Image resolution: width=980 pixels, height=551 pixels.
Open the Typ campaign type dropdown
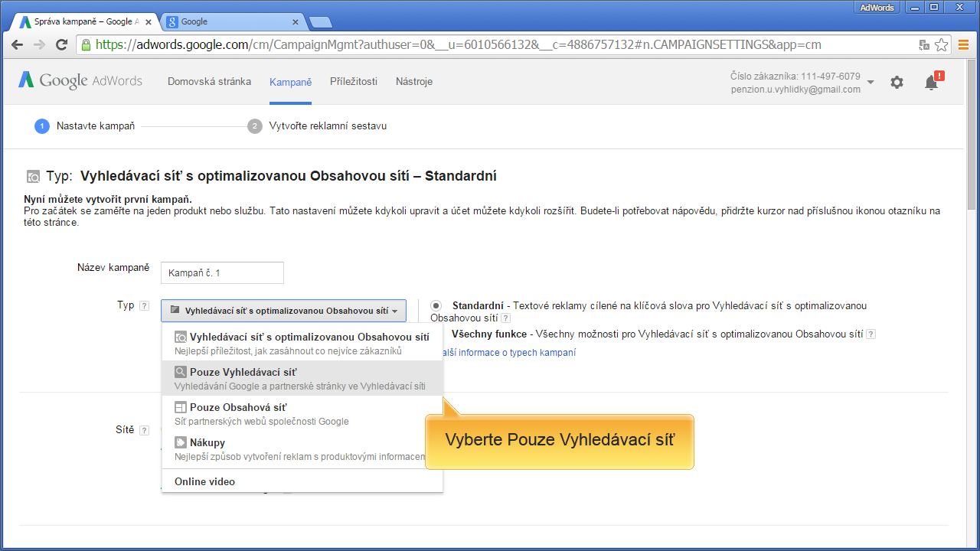tap(283, 311)
